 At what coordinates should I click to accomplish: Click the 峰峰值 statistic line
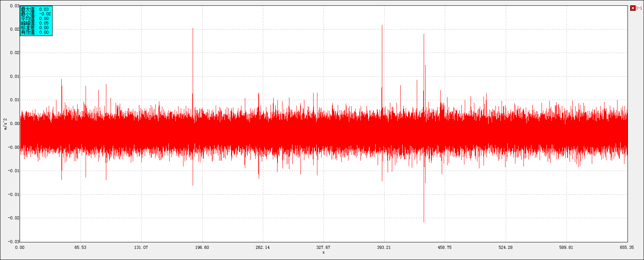click(35, 23)
